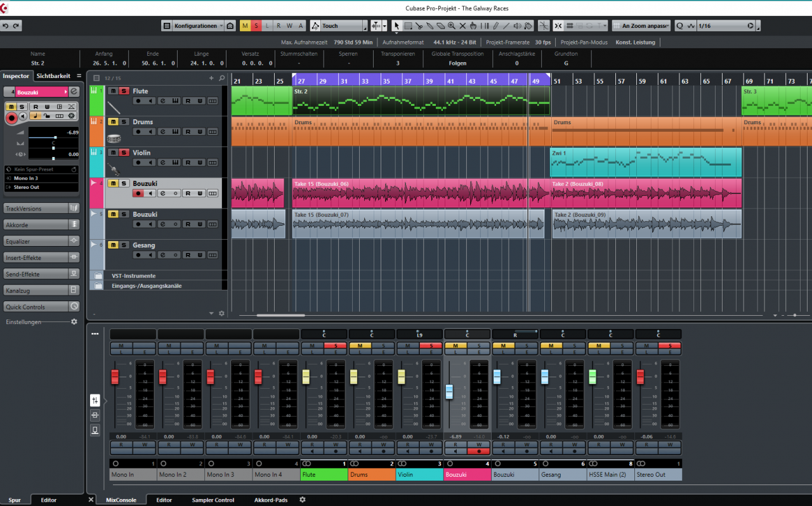The height and width of the screenshot is (506, 812).
Task: Click the Q quantize icon
Action: coord(680,26)
